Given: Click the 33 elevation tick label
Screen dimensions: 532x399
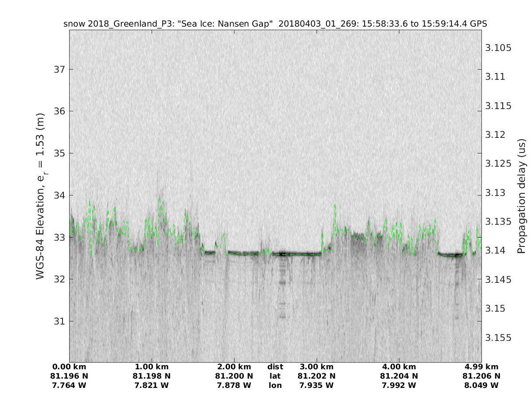Looking at the screenshot, I should click(59, 237).
